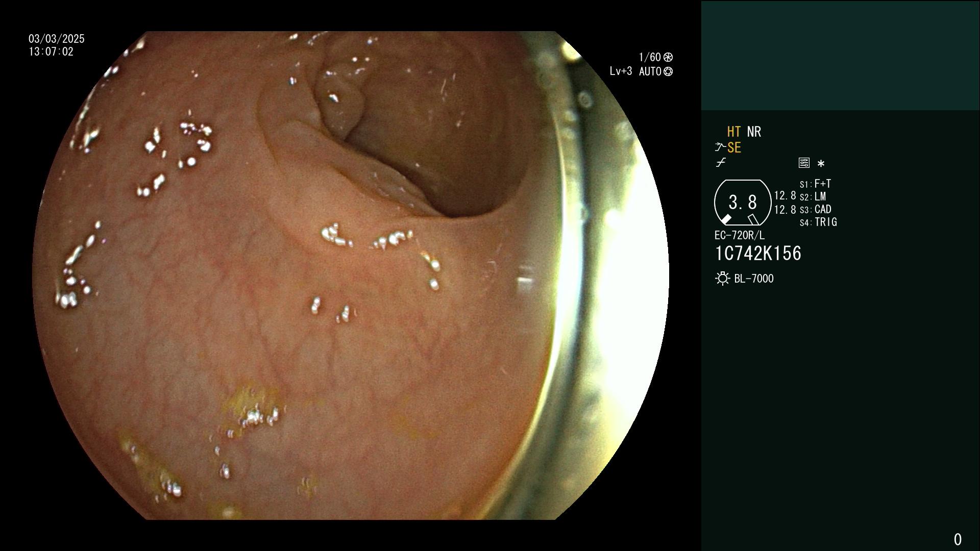Click the lower 12.8 diameter value
The width and height of the screenshot is (980, 551).
785,210
